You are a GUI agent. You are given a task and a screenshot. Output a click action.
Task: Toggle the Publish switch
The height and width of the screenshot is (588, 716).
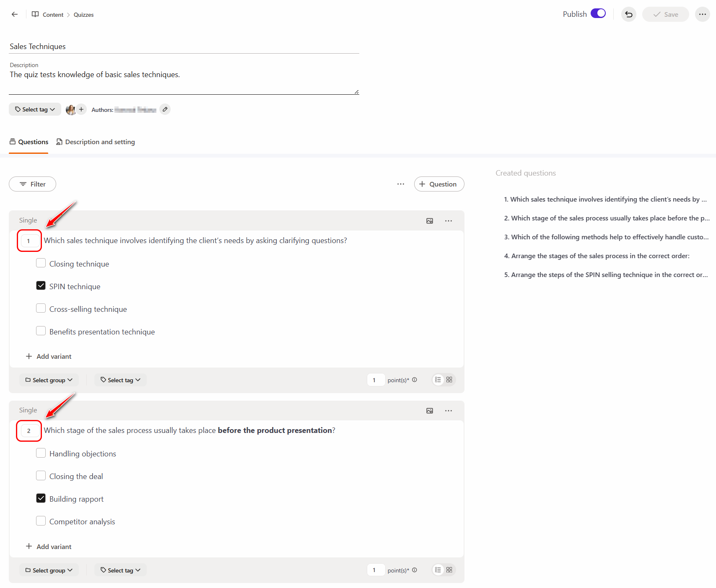[x=598, y=13]
